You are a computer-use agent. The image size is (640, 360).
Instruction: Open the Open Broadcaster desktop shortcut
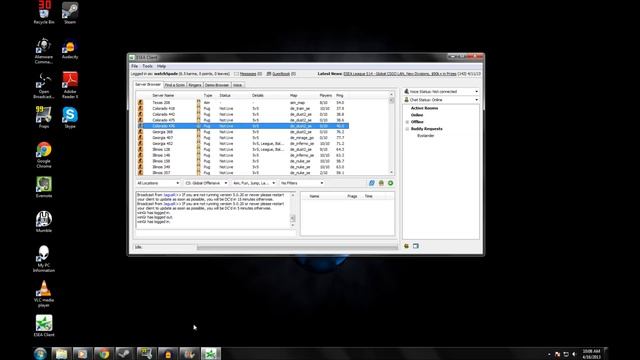click(44, 85)
